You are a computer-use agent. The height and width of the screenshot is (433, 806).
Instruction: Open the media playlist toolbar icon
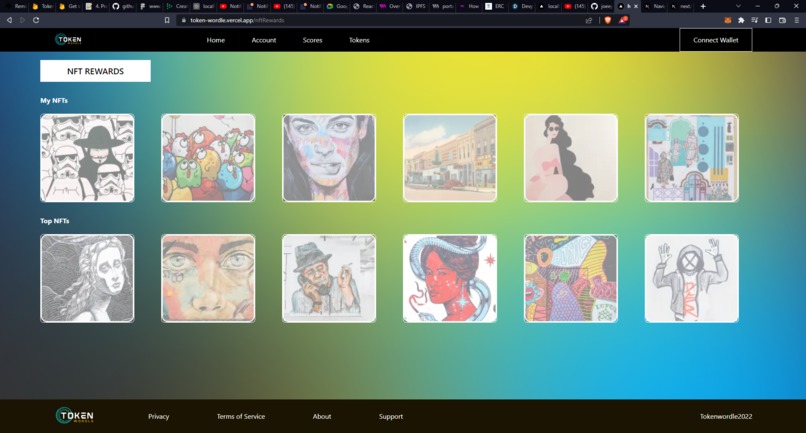coord(755,20)
